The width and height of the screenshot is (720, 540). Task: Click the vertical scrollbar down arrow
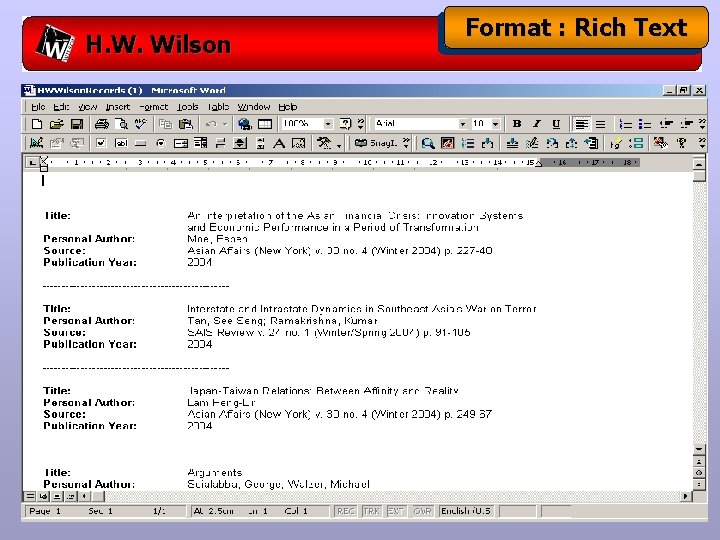pyautogui.click(x=699, y=449)
